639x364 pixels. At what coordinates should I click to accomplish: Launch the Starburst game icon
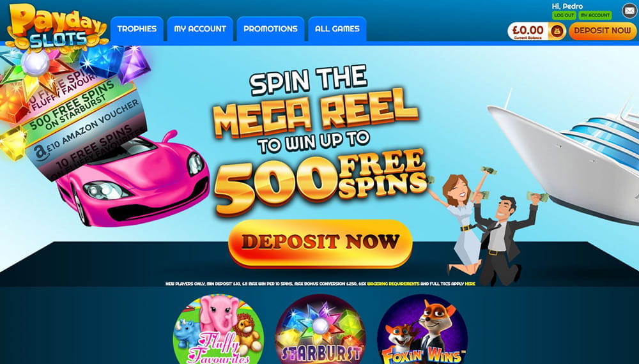point(320,329)
